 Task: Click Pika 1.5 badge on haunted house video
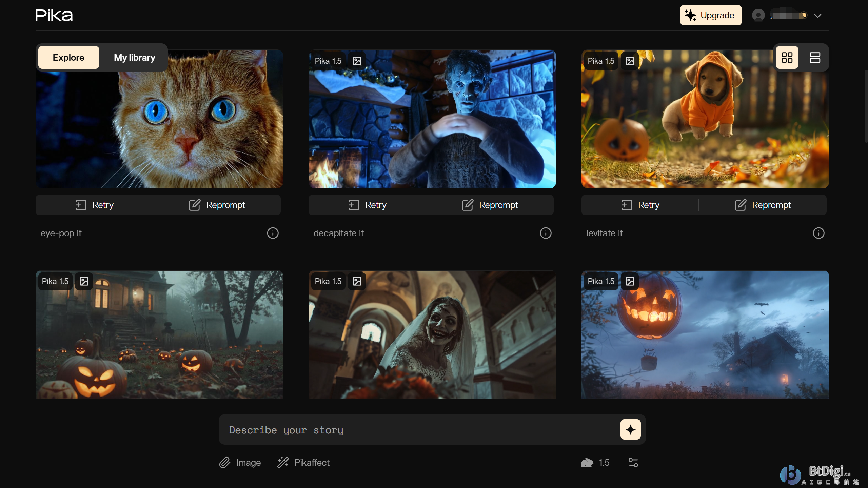click(x=55, y=281)
